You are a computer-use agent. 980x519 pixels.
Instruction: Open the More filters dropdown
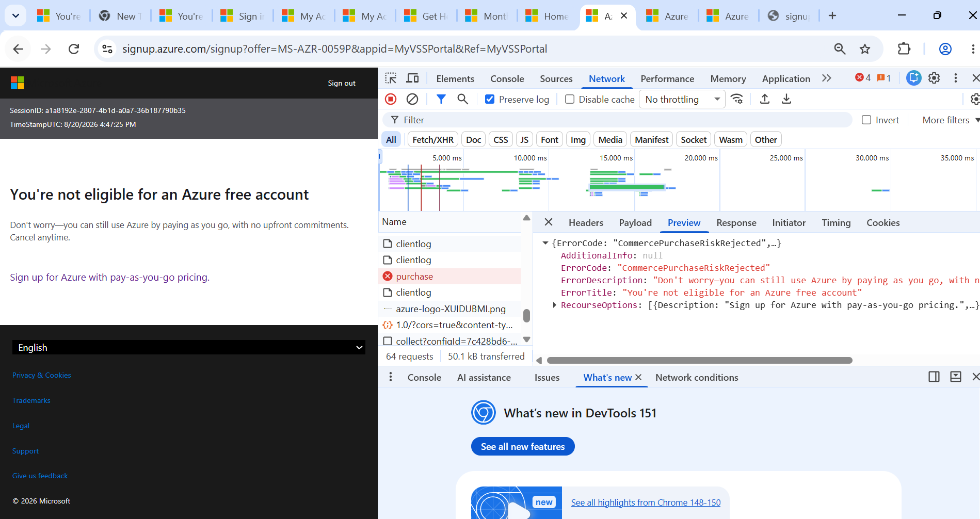(951, 120)
